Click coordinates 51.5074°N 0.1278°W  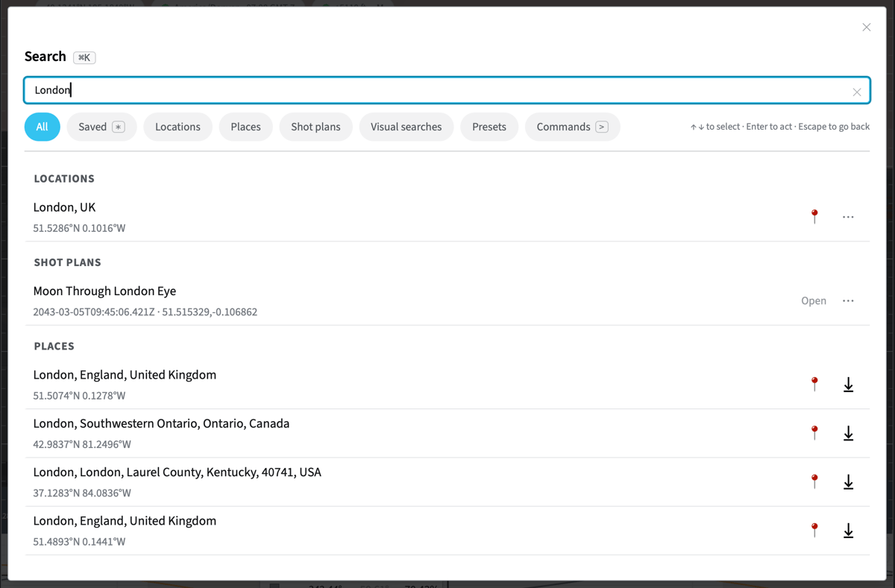pos(79,396)
